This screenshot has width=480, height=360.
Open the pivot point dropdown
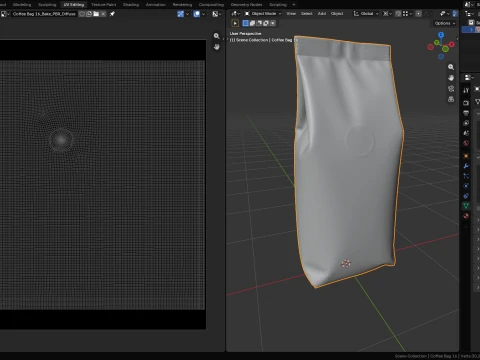(387, 14)
